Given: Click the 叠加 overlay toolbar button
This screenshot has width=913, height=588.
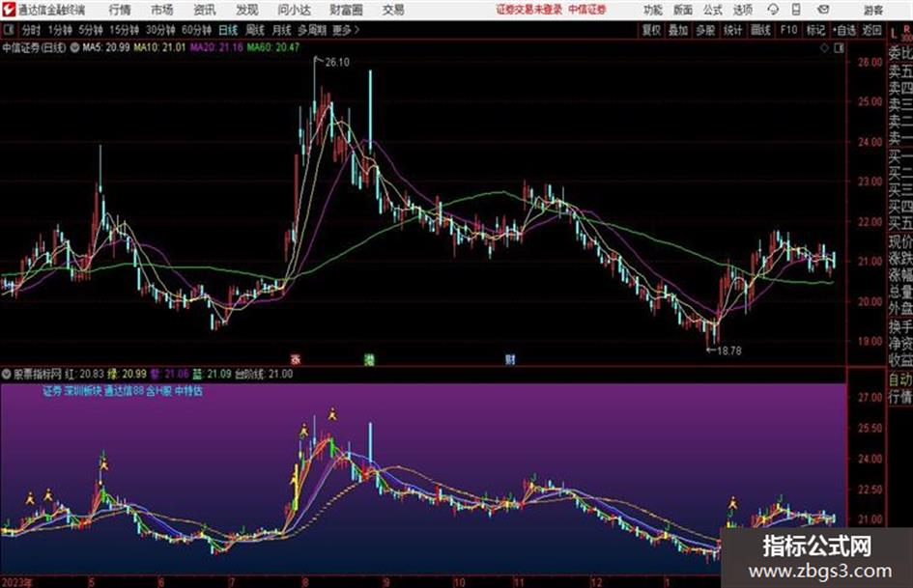Looking at the screenshot, I should 678,30.
